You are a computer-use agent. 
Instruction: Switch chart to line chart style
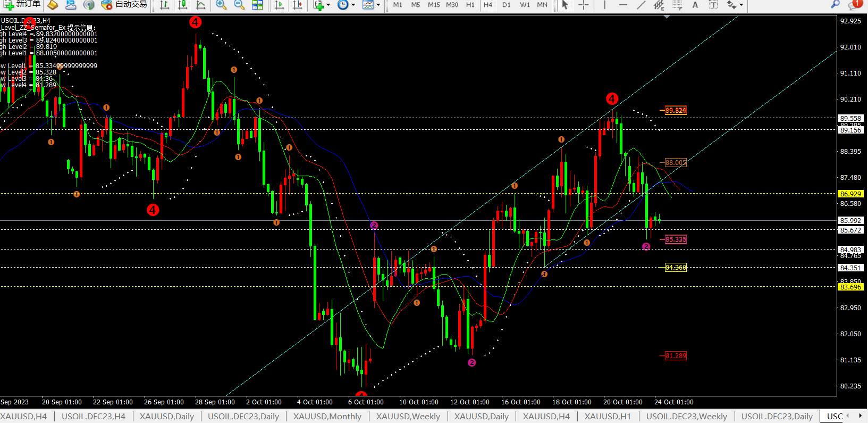click(201, 5)
